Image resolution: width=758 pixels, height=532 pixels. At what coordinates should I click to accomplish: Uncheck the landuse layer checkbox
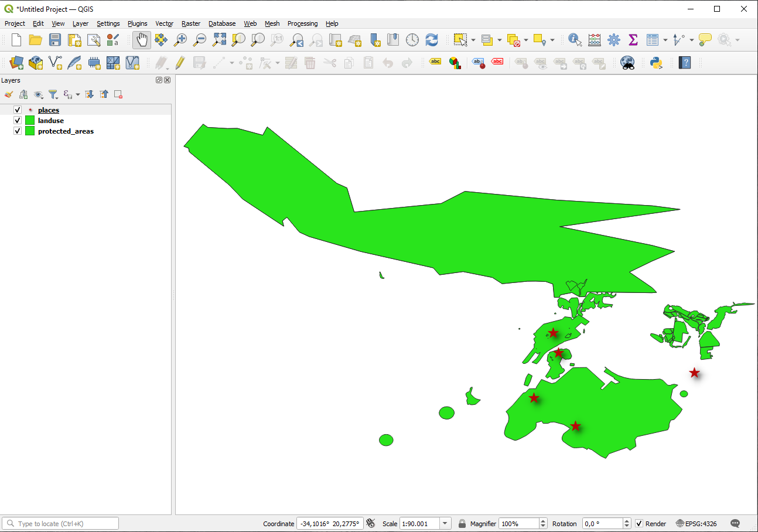18,121
